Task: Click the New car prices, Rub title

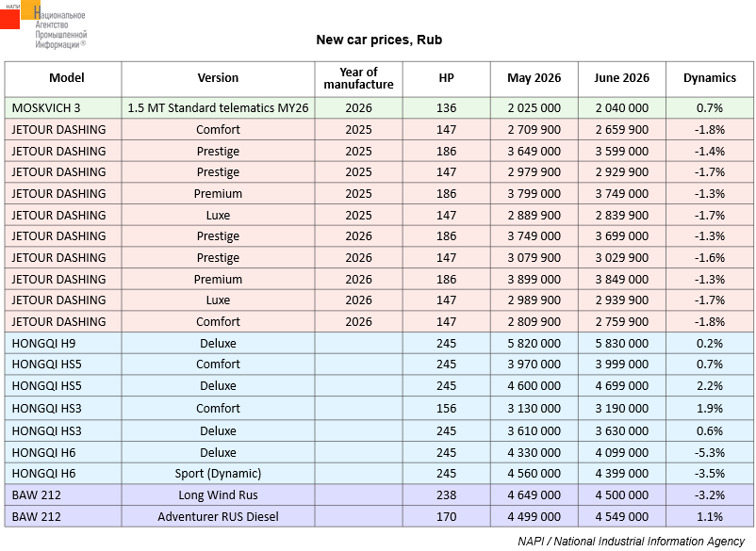Action: pyautogui.click(x=379, y=40)
